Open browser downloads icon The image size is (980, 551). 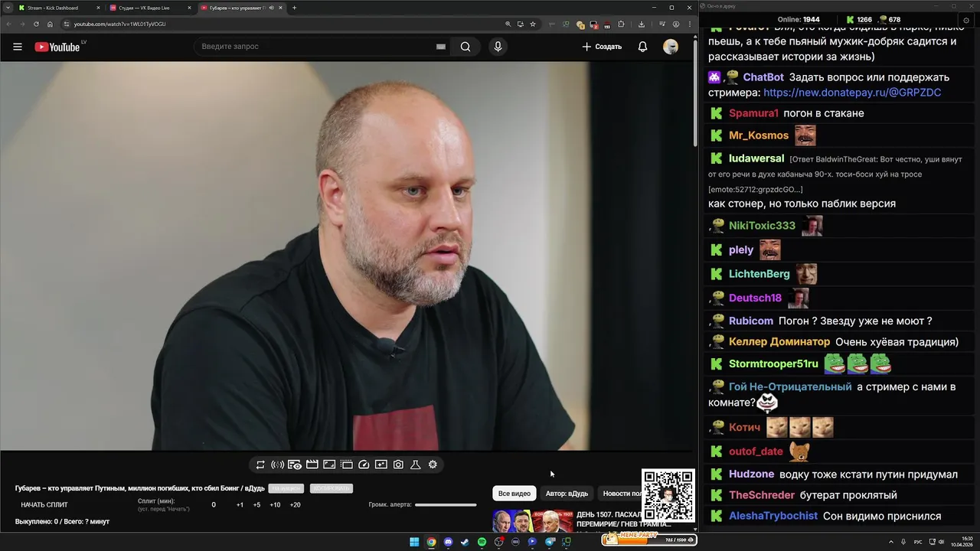coord(642,24)
